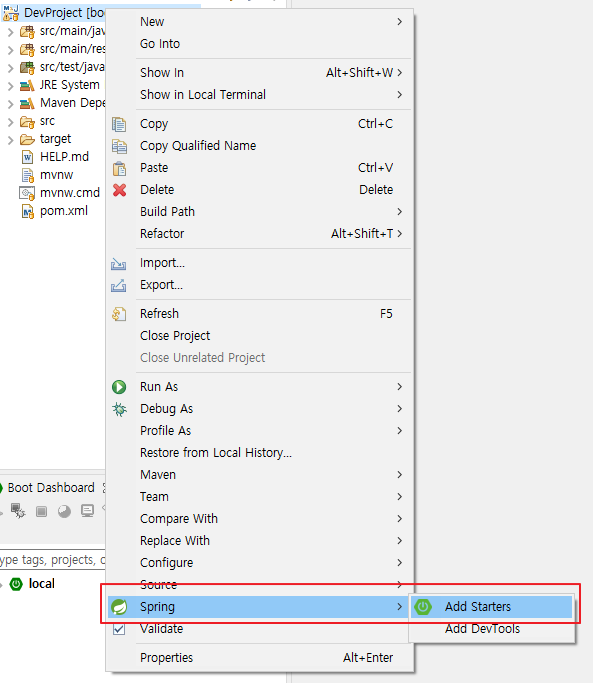593x683 pixels.
Task: Open the Show In submenu
Action: pos(260,73)
